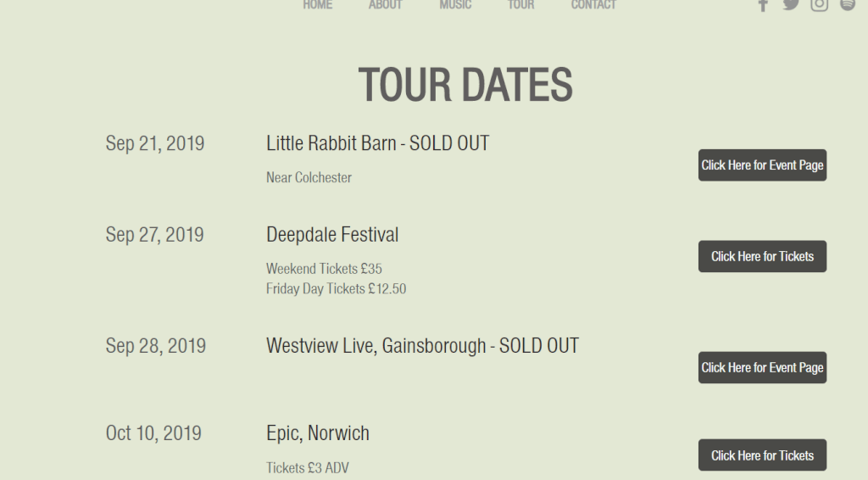The width and height of the screenshot is (868, 480).
Task: Click the Near Colchester location text
Action: 309,177
